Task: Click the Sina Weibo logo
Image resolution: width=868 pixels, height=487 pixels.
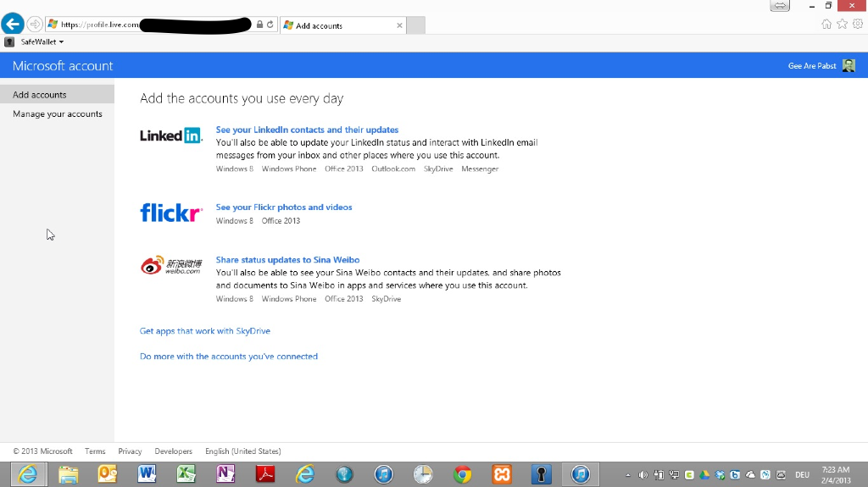Action: [x=171, y=266]
